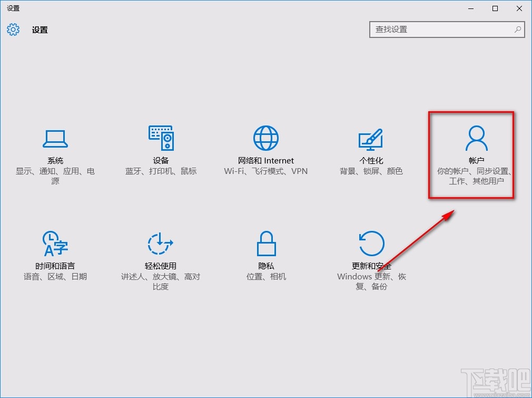
Task: Click the 背景、锁屏、颜色 subtitle
Action: pyautogui.click(x=371, y=171)
